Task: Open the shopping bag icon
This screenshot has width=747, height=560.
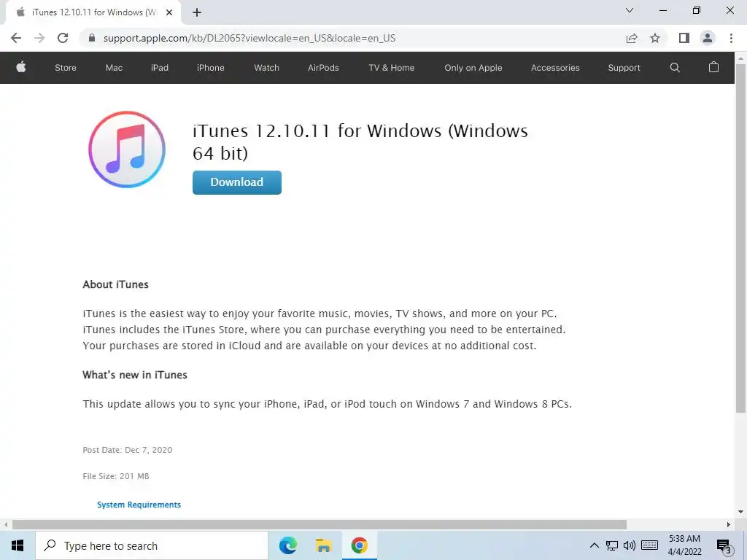Action: pos(713,67)
